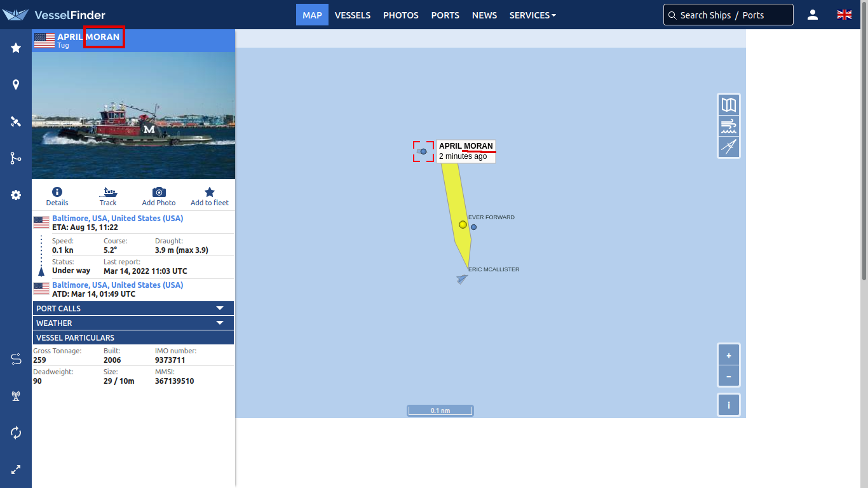The width and height of the screenshot is (868, 488).
Task: Open departure Baltimore link with ATD
Action: point(118,285)
